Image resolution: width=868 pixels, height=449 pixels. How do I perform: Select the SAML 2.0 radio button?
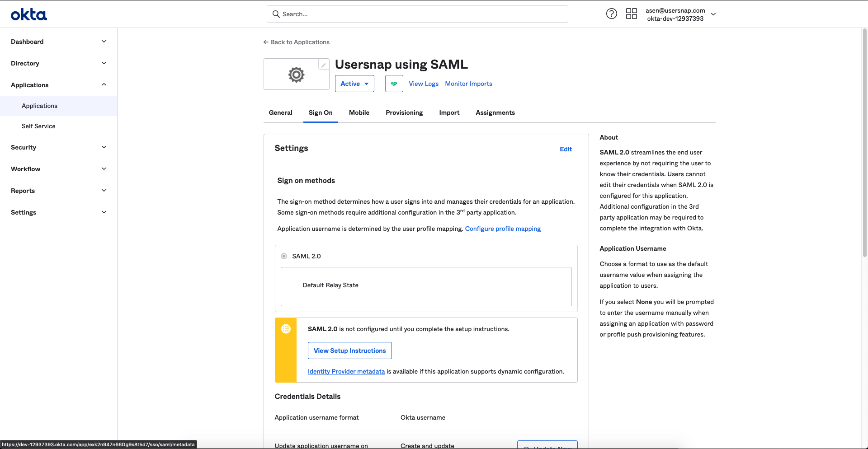click(284, 256)
